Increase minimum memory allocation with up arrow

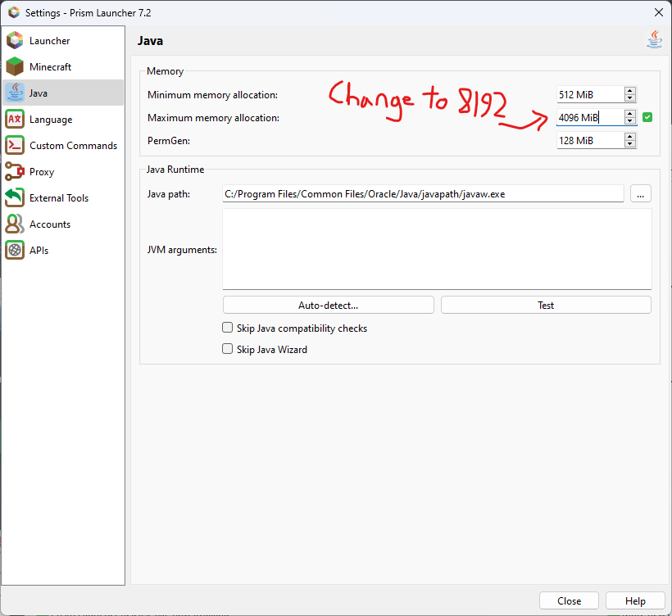pos(629,91)
